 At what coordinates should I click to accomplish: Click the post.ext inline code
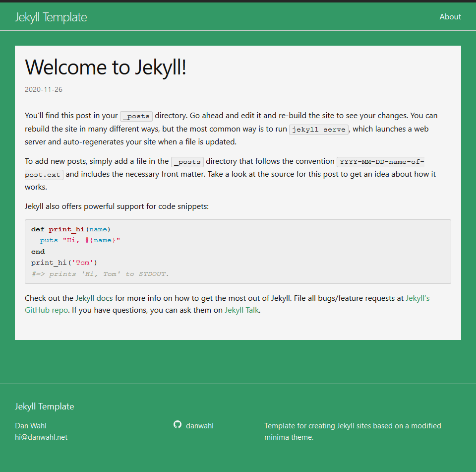click(x=44, y=175)
